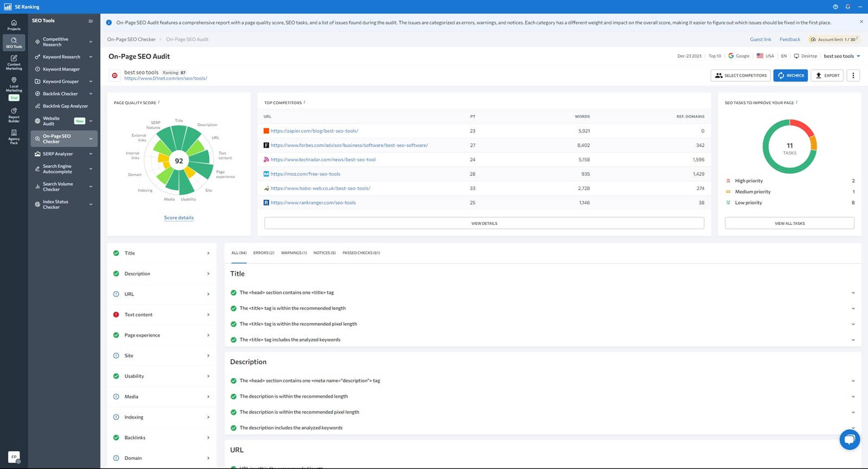The image size is (868, 469).
Task: Click High priority tasks row
Action: 790,181
